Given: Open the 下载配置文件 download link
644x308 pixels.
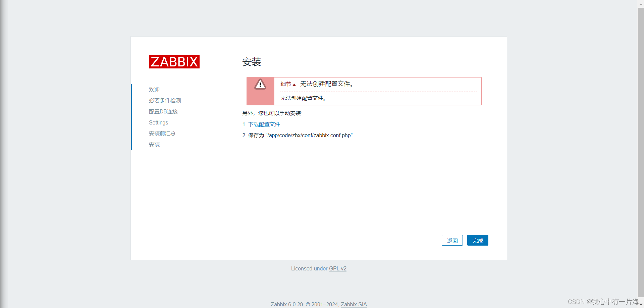Looking at the screenshot, I should [x=264, y=124].
